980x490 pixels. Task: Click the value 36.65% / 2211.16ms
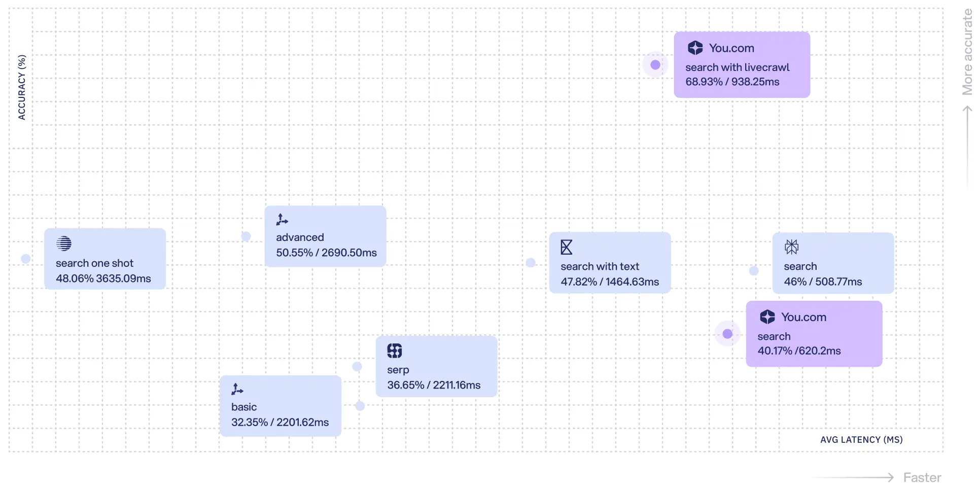434,385
